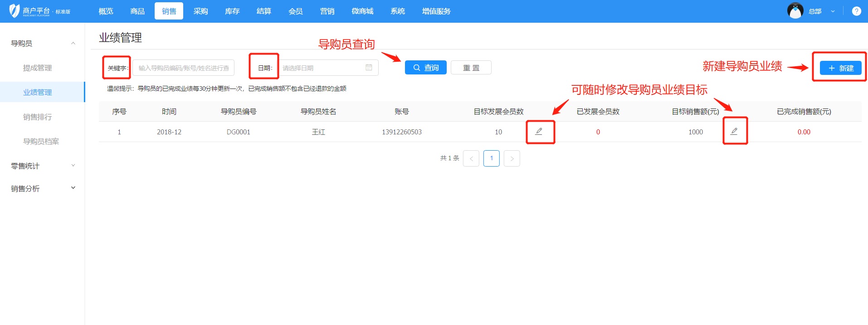Edit the target sales amount pencil icon
The image size is (868, 325).
click(734, 132)
